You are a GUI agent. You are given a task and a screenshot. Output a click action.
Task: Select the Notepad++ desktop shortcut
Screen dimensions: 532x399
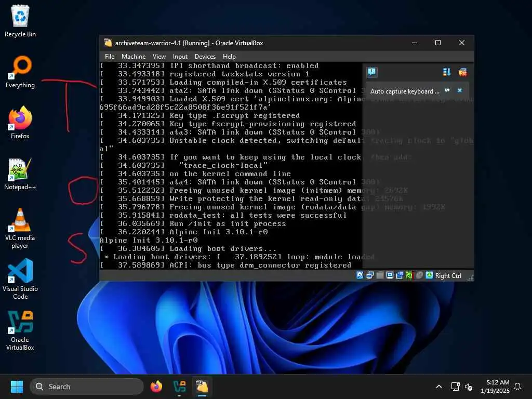click(20, 174)
